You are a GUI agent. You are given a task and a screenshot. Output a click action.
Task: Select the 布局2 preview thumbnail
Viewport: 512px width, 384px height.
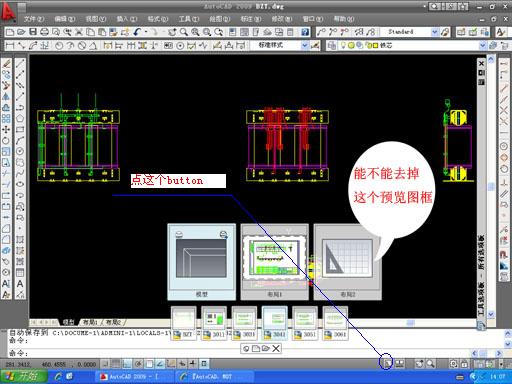[x=348, y=262]
